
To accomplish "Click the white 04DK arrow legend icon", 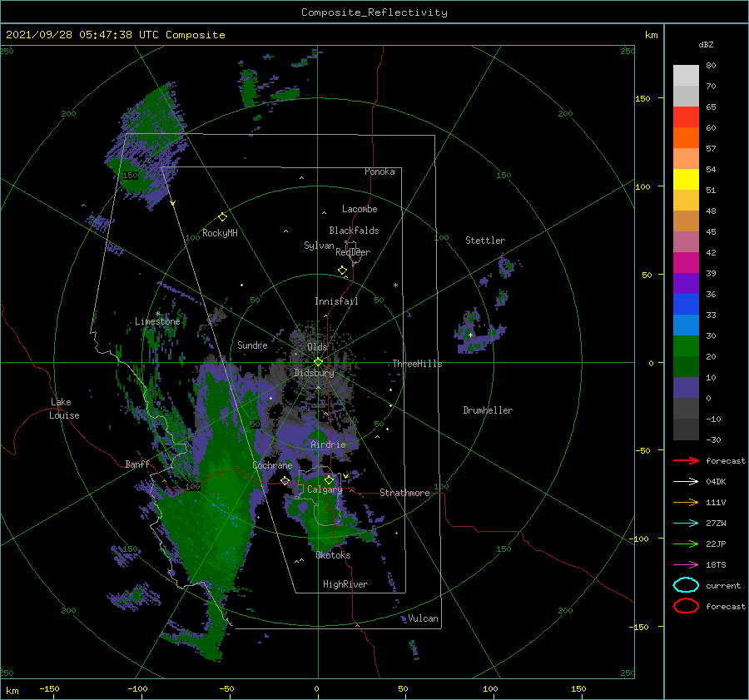I will click(686, 481).
